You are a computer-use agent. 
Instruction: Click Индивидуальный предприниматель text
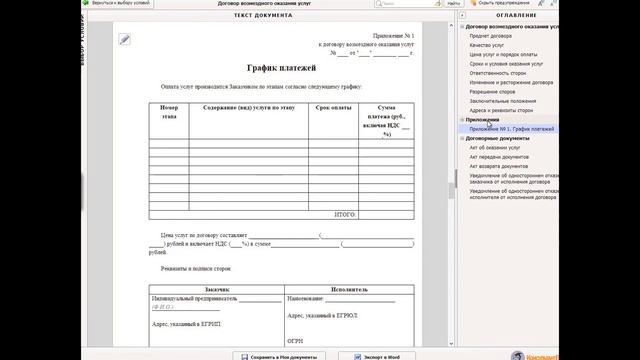[x=194, y=299]
